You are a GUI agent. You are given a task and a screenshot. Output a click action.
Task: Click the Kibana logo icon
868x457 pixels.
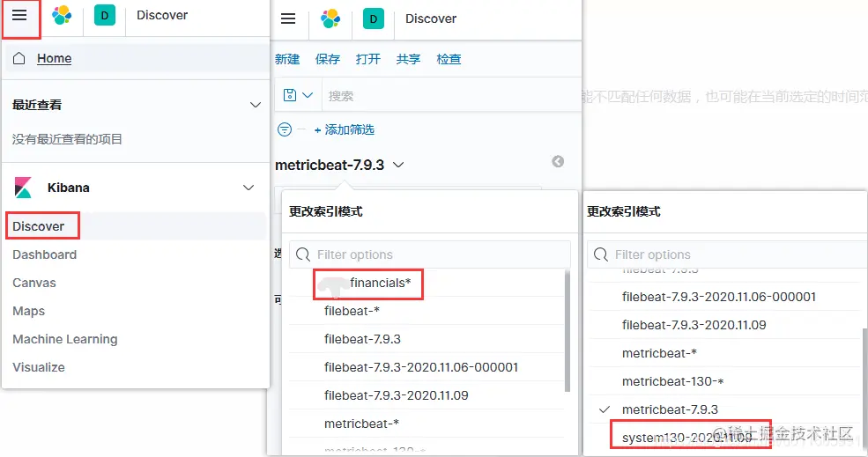(23, 188)
